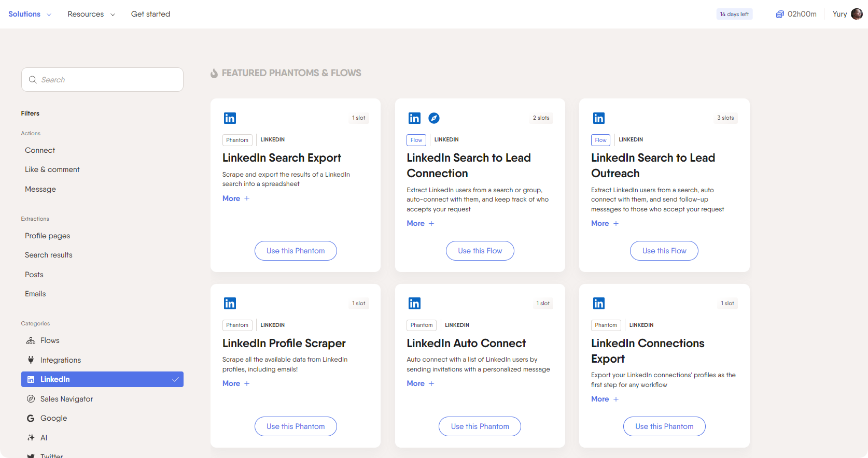Click the Integrations plug icon
Screen dimensions: 868x458
tap(31, 360)
